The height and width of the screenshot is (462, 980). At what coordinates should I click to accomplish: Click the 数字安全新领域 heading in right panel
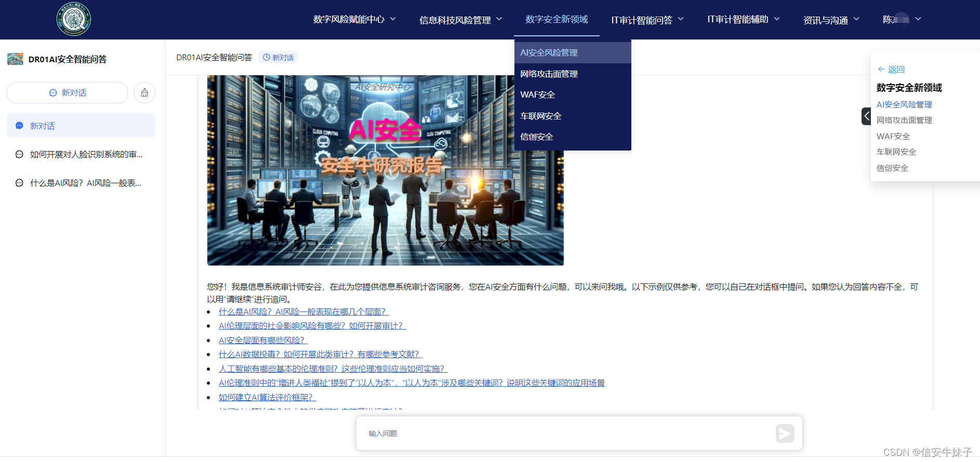click(909, 88)
